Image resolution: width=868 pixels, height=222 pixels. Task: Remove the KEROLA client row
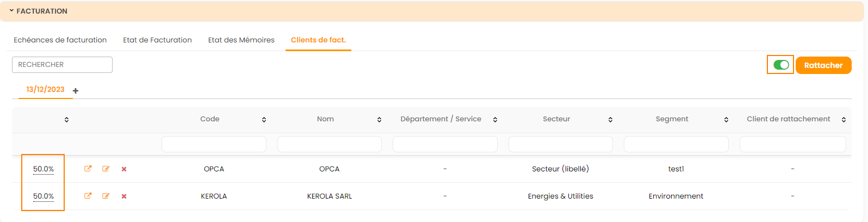(x=124, y=196)
